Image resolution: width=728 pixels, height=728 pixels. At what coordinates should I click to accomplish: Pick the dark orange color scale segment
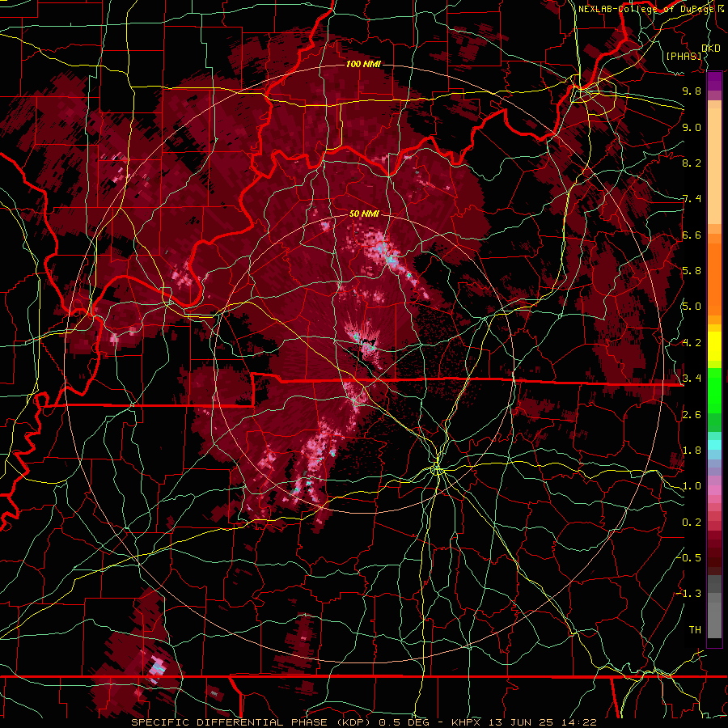pos(714,279)
